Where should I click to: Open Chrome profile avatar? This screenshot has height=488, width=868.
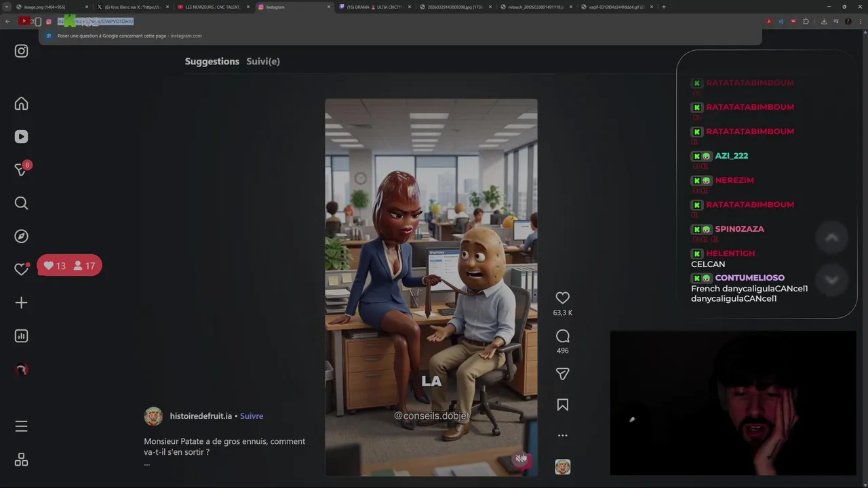tap(848, 22)
